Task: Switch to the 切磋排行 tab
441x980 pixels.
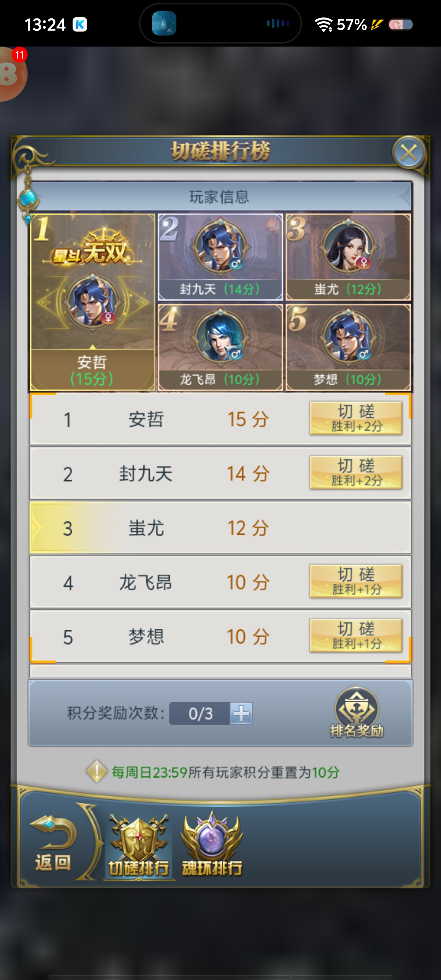Action: [x=139, y=846]
